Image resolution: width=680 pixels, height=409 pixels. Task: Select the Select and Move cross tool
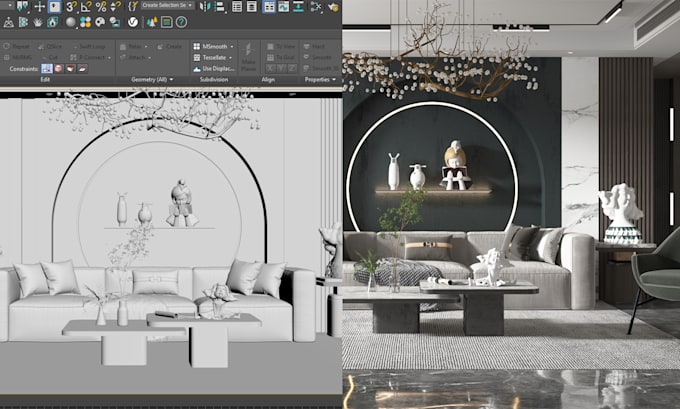click(x=39, y=7)
